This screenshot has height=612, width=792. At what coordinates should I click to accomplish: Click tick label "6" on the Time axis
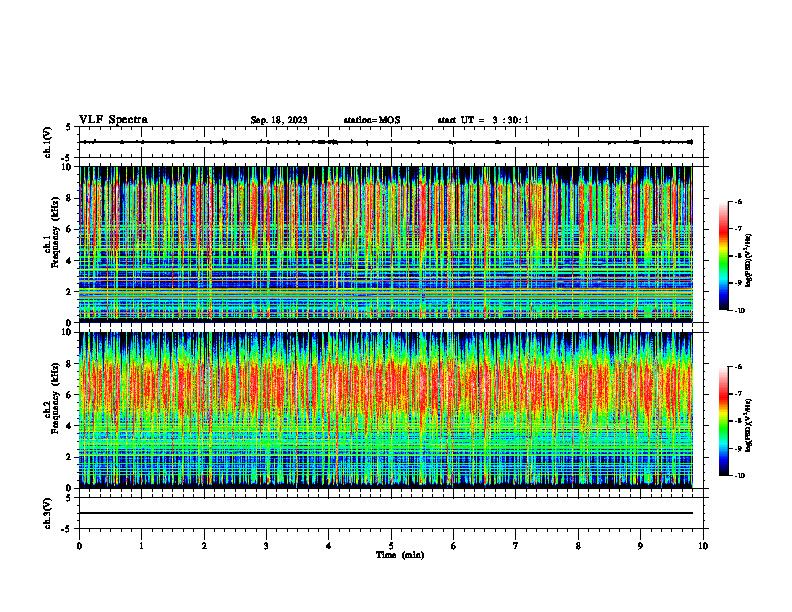pyautogui.click(x=453, y=546)
